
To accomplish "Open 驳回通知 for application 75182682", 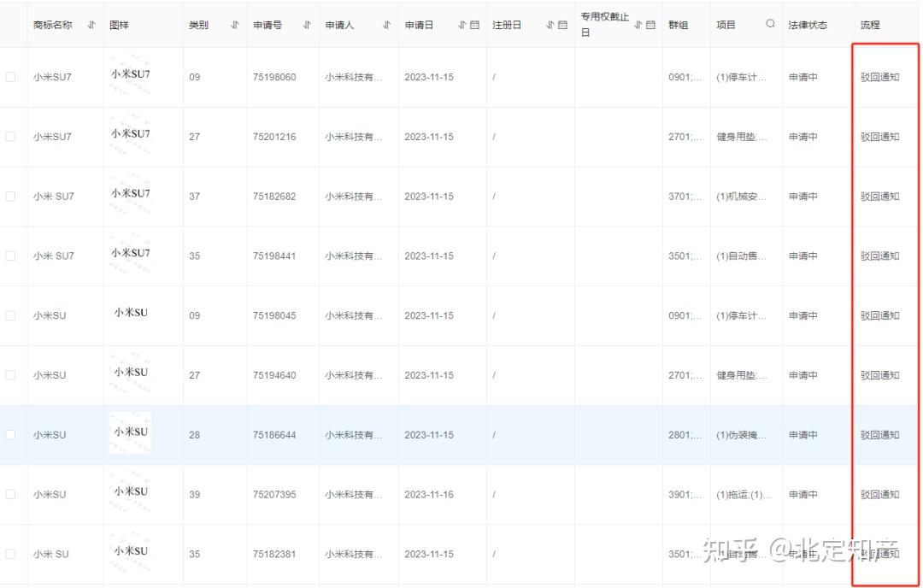I will pyautogui.click(x=880, y=196).
